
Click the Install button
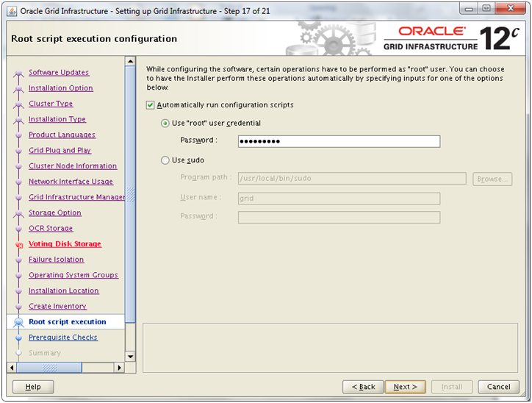click(x=452, y=387)
